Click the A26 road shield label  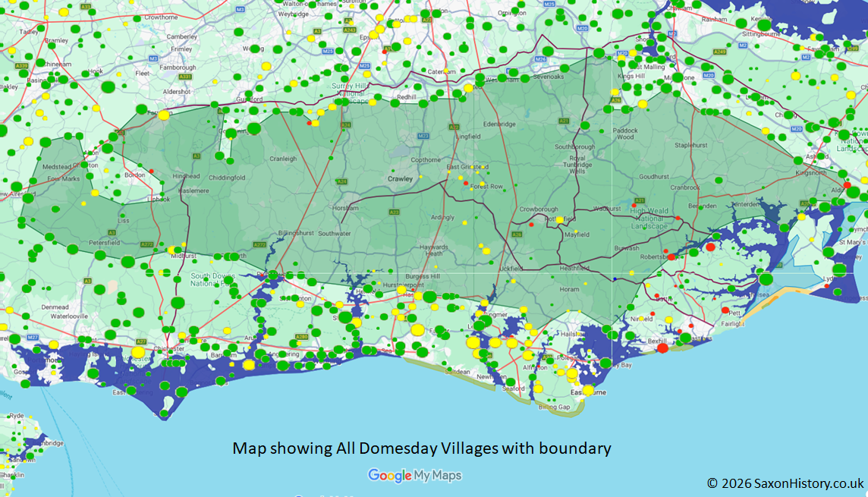tap(517, 234)
